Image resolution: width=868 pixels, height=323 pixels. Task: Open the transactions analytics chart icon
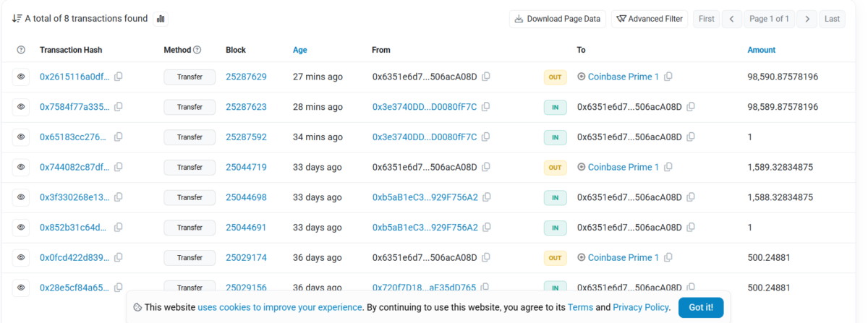click(161, 19)
